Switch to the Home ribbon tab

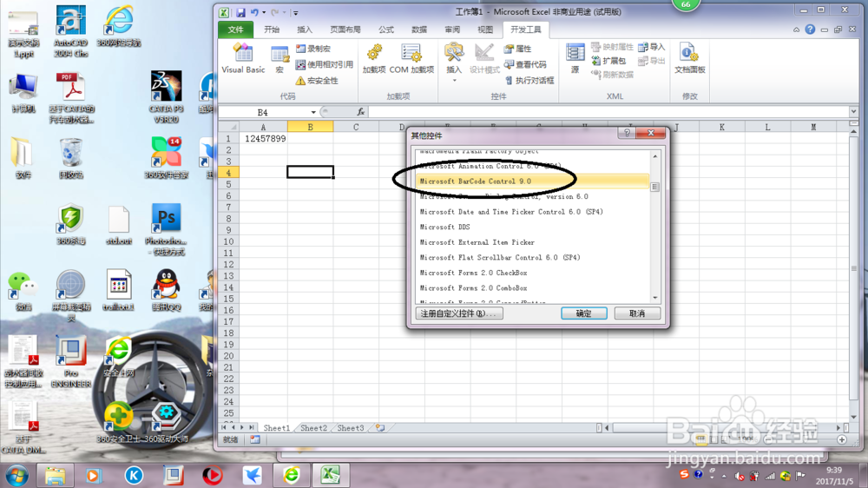[271, 30]
